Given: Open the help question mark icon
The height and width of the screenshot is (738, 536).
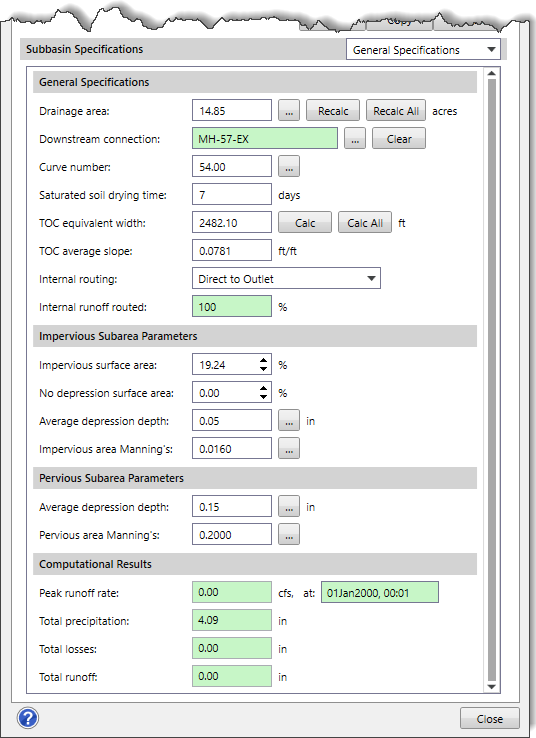Looking at the screenshot, I should click(28, 718).
